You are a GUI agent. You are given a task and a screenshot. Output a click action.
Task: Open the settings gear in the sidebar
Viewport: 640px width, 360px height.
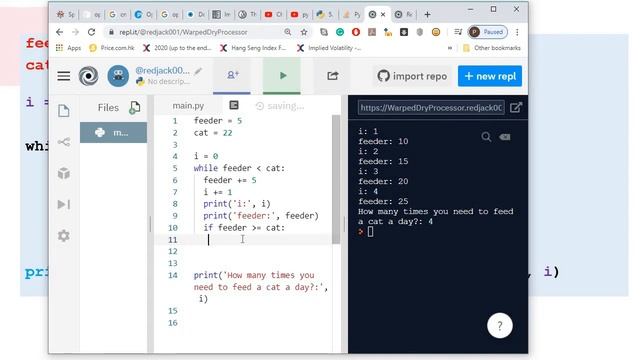coord(64,236)
